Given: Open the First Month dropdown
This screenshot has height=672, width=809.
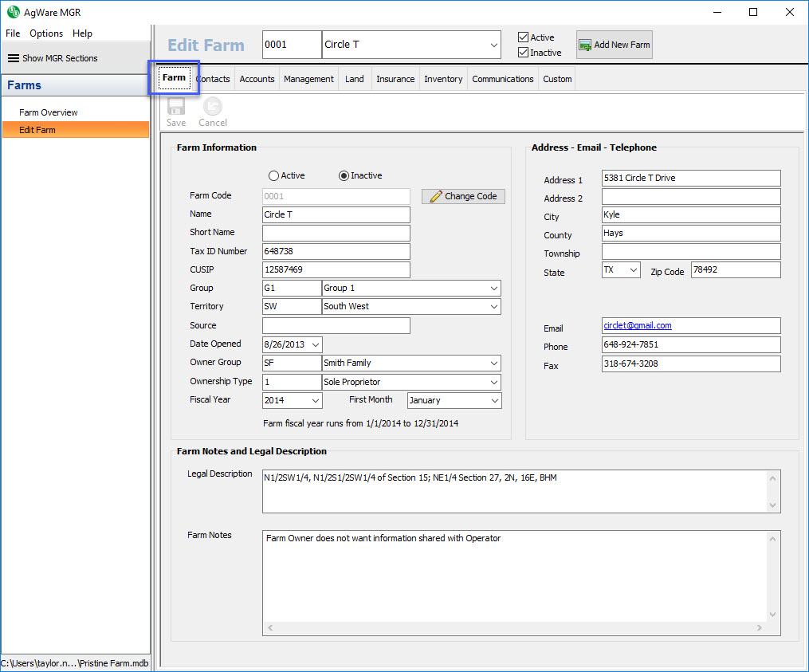Looking at the screenshot, I should [494, 400].
